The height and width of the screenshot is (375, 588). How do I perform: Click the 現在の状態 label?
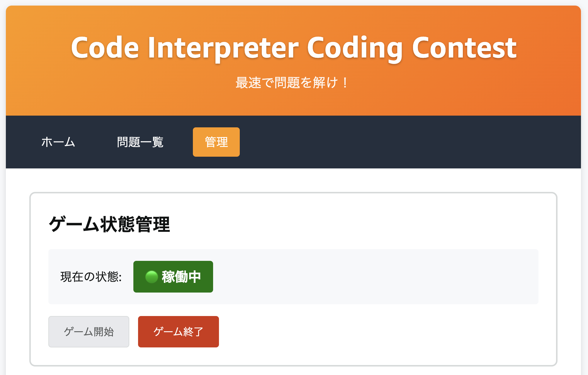coord(91,276)
